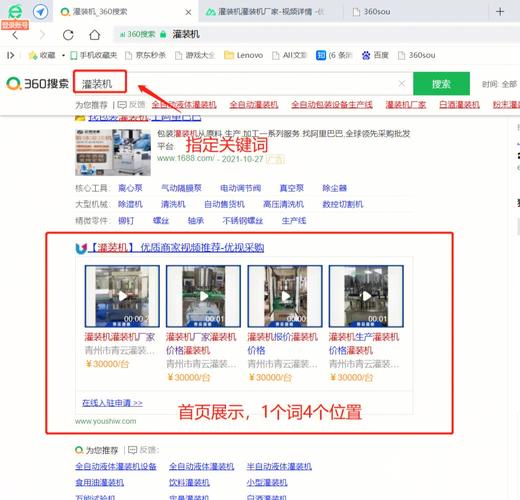
Task: Open the www.1688.com result URL
Action: pos(185,158)
